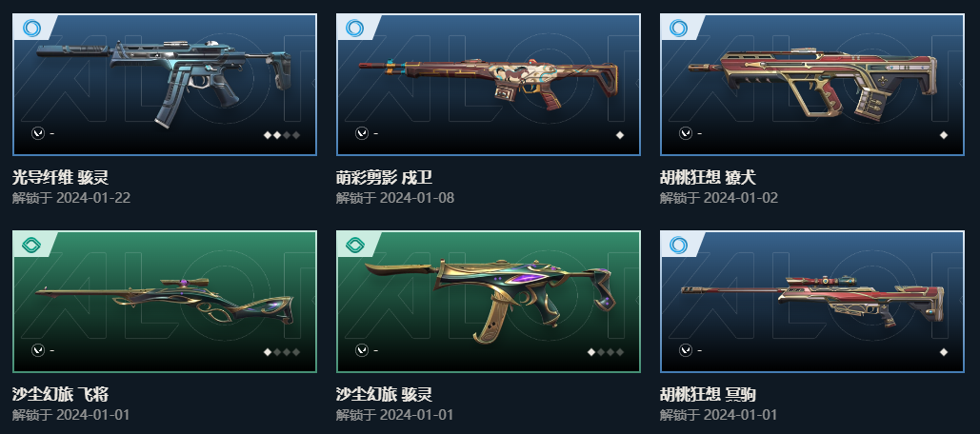Select the 光导纤维 骇灵 weapon thumbnail
The height and width of the screenshot is (434, 980).
click(165, 85)
